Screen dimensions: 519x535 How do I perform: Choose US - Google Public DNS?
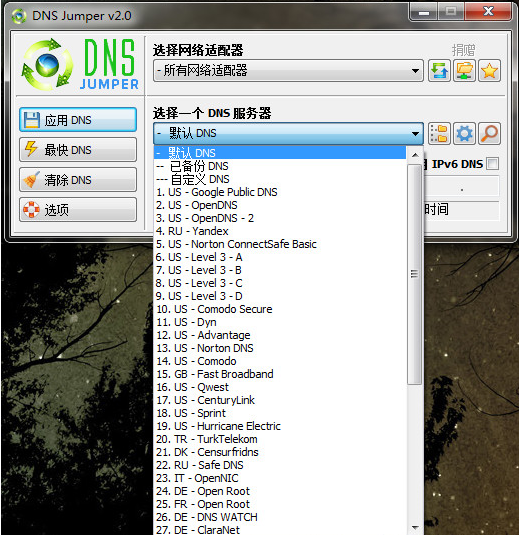coord(280,192)
